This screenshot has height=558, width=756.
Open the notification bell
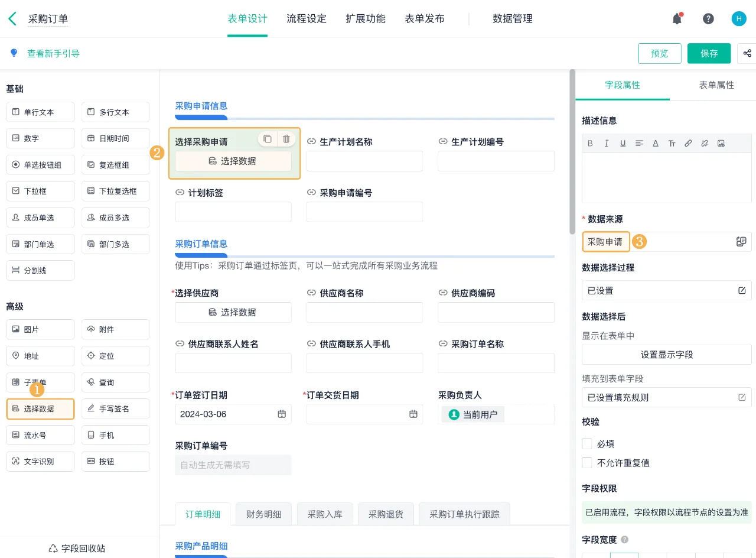tap(677, 18)
